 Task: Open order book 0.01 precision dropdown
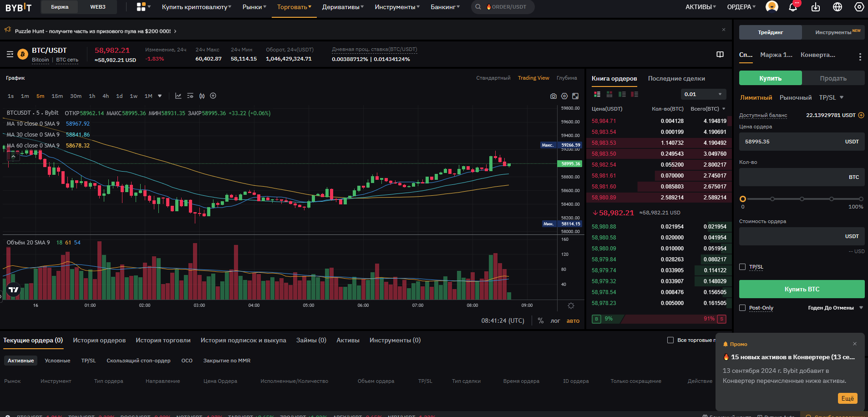pyautogui.click(x=703, y=94)
